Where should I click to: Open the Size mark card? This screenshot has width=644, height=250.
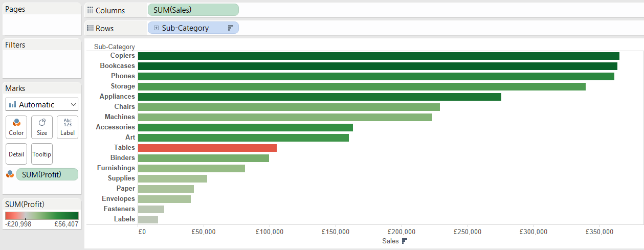[x=42, y=127]
